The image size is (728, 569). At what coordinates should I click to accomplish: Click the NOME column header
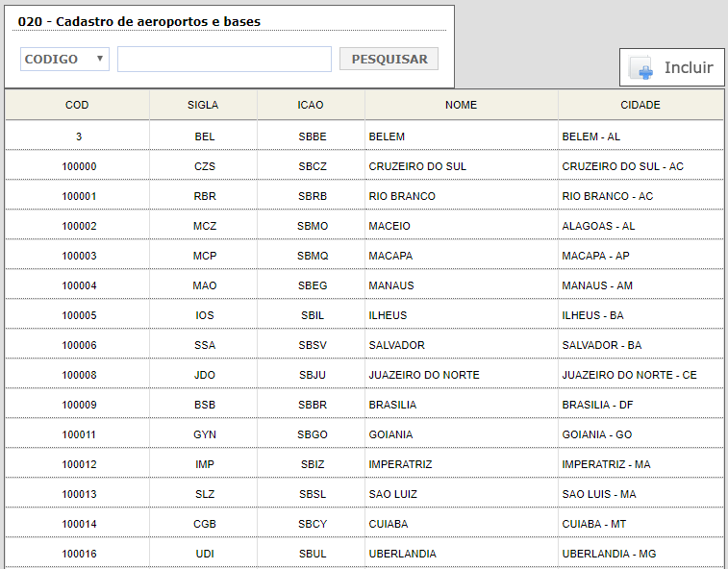[x=461, y=106]
